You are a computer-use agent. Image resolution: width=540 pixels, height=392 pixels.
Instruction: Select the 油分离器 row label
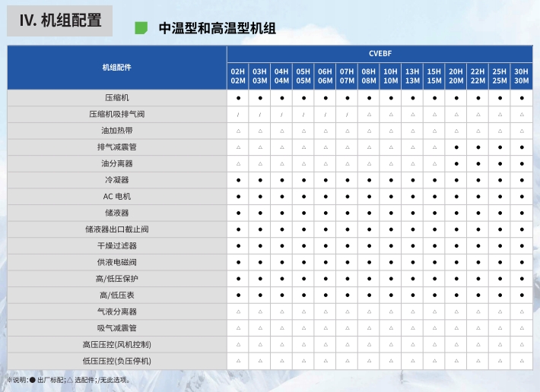pos(117,163)
